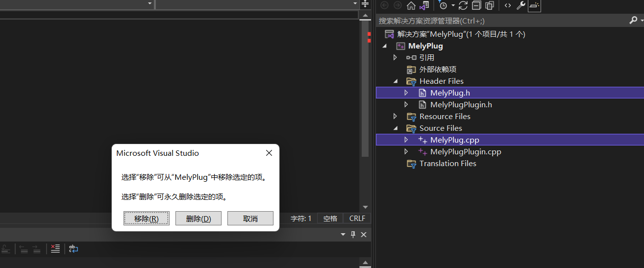Click the Sync with Active Document icon
The width and height of the screenshot is (644, 268).
(464, 5)
